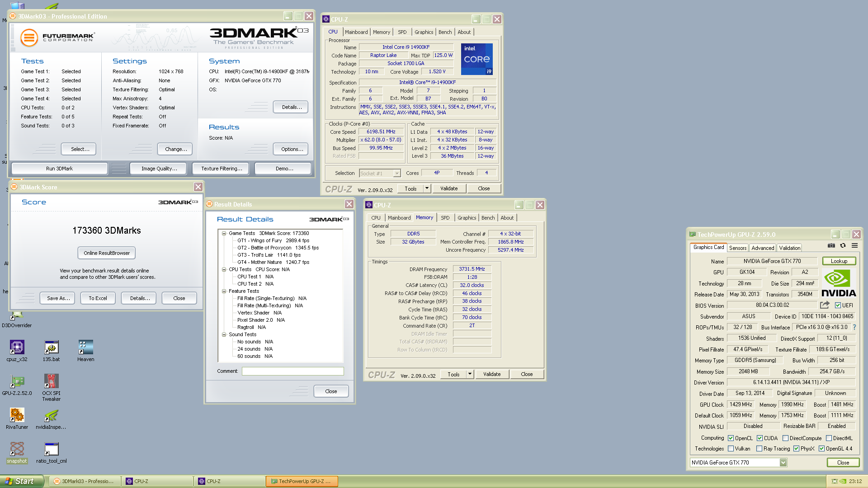Open the Advanced tab in GPU-Z

click(763, 248)
